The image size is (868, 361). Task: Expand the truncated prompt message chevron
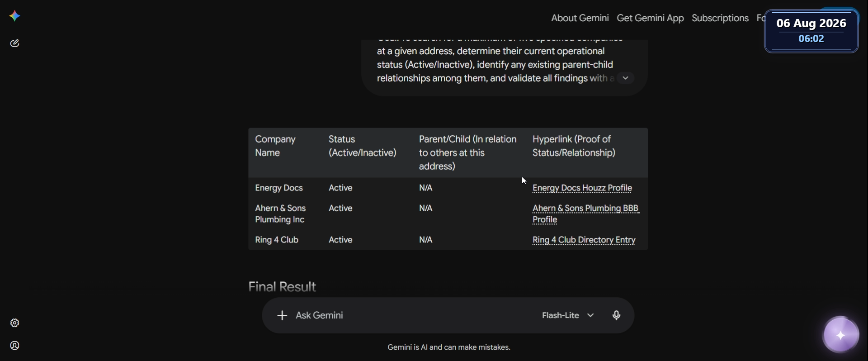coord(626,78)
